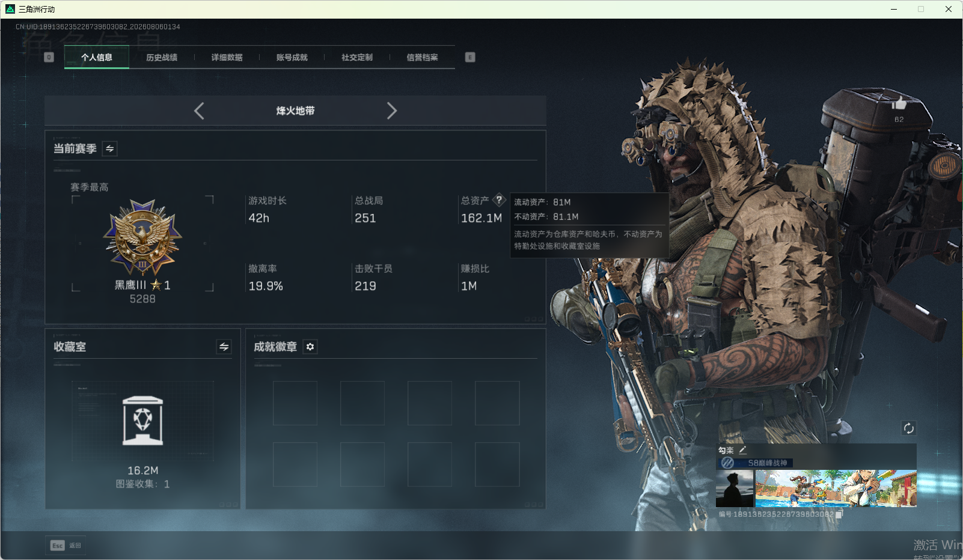Open the 个人信息 tab
Image resolution: width=963 pixels, height=560 pixels.
click(97, 58)
